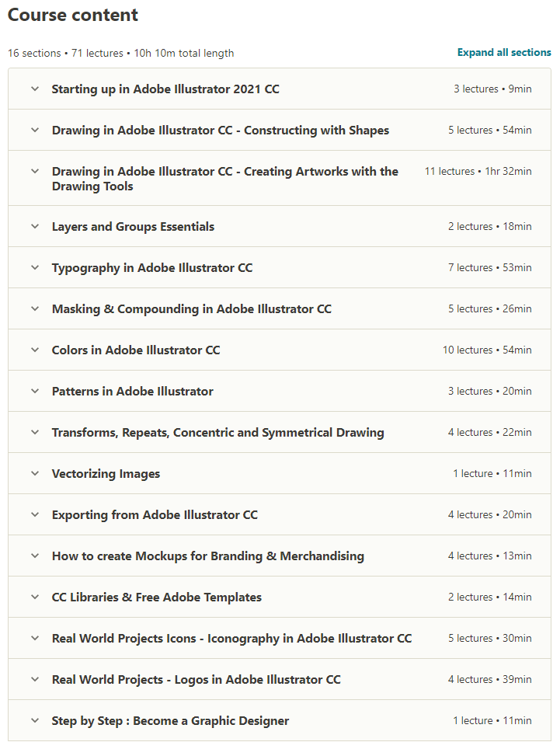Click the Transforms, Repeats, Concentric section title
This screenshot has height=749, width=560.
[x=217, y=433]
